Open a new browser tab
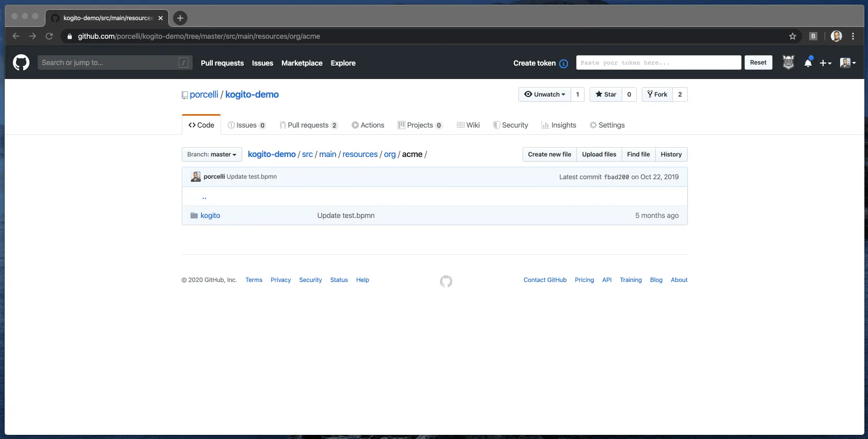This screenshot has height=439, width=868. tap(180, 18)
